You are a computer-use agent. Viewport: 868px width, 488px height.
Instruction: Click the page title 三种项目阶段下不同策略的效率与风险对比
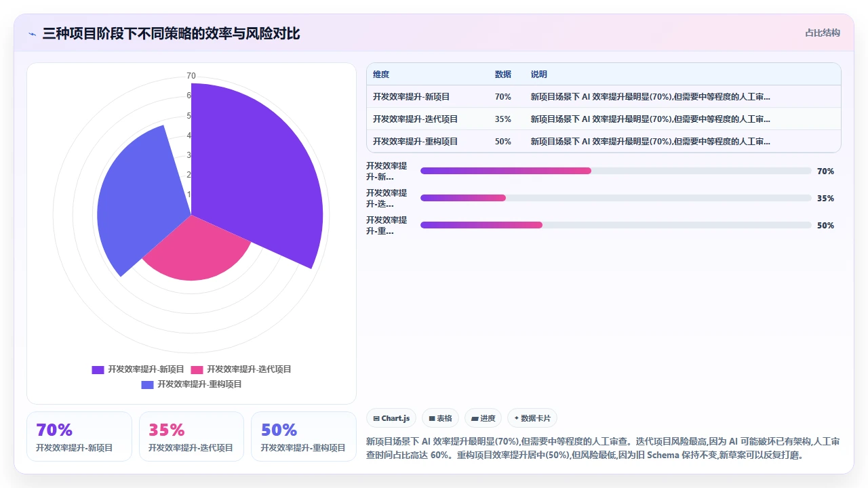pos(171,34)
